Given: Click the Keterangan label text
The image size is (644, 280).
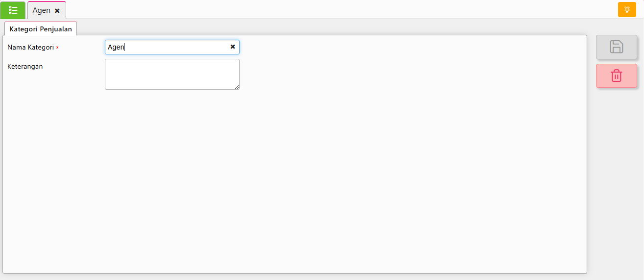Looking at the screenshot, I should (25, 66).
